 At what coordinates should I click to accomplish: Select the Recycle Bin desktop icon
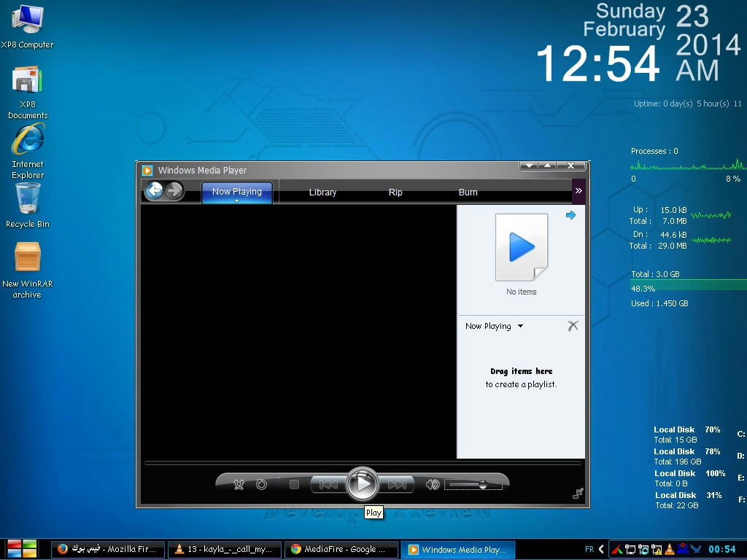pyautogui.click(x=28, y=206)
